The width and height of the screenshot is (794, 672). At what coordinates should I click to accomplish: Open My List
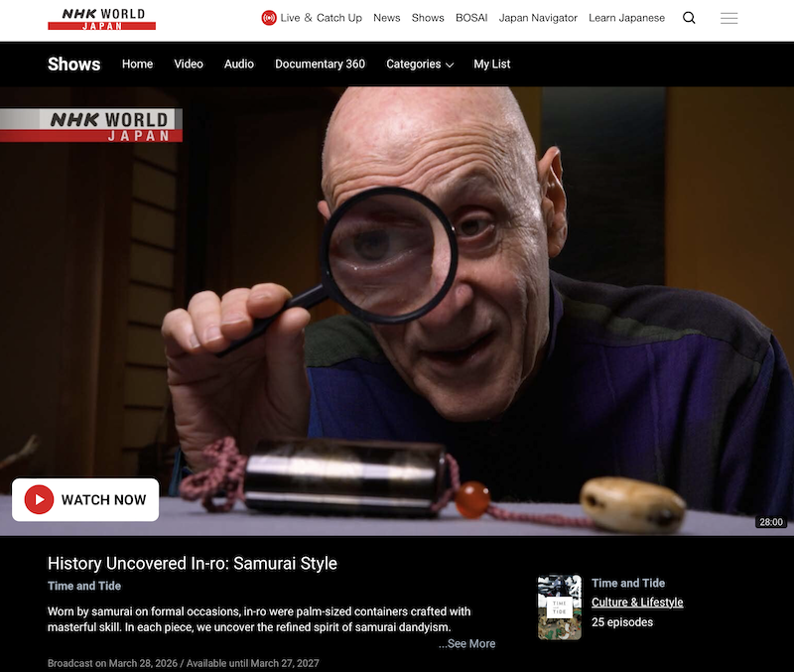pyautogui.click(x=491, y=65)
